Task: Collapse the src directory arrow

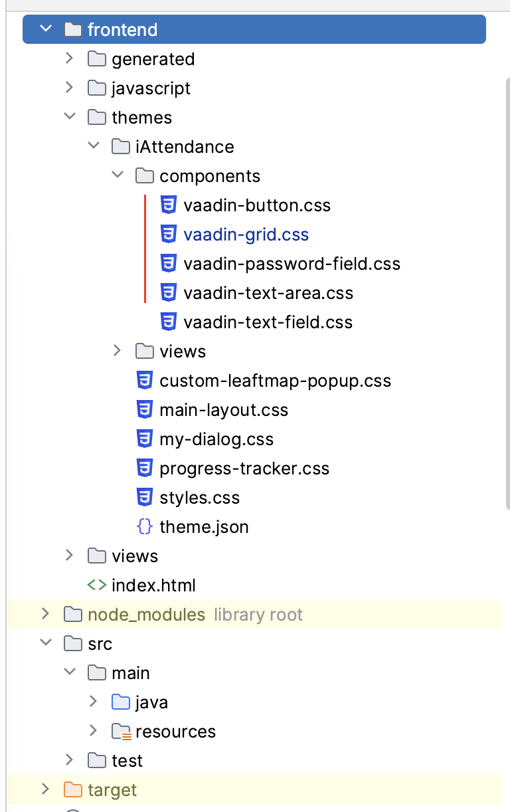Action: click(45, 644)
